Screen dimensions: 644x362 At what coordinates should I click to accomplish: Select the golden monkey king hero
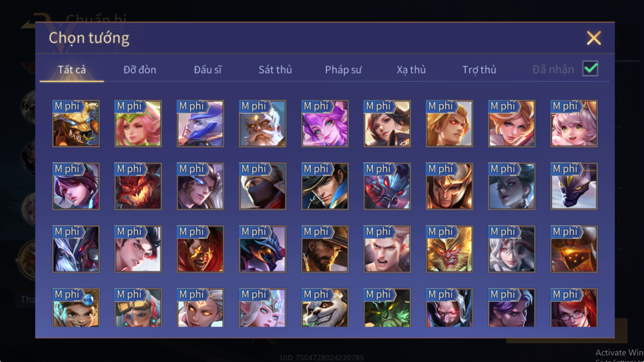pos(449,249)
